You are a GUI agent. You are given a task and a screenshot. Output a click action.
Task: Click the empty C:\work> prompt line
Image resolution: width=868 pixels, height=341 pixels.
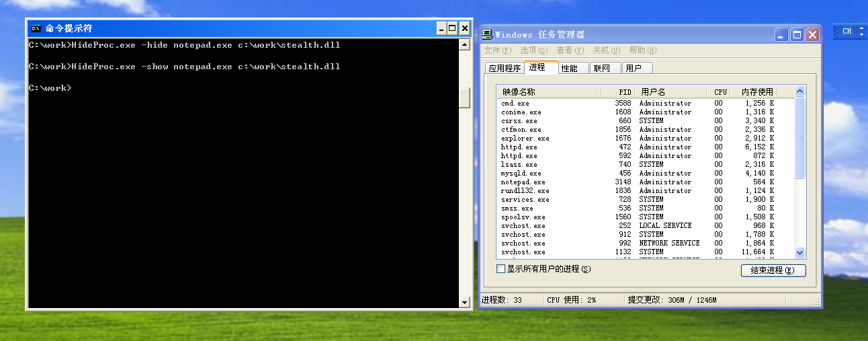(50, 88)
